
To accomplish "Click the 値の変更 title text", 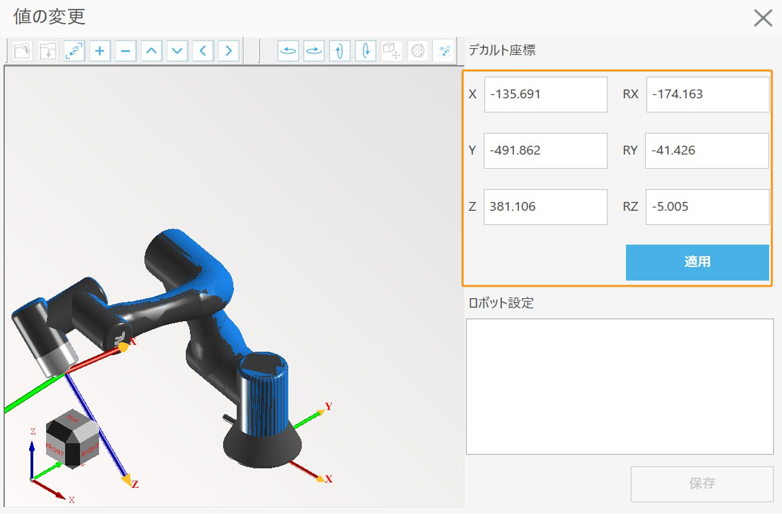I will (x=50, y=16).
